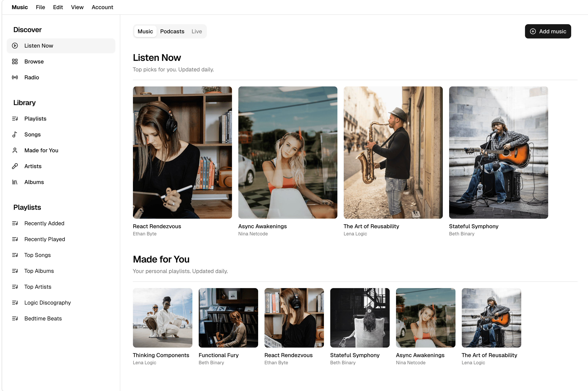Click the Artists microphone icon
The width and height of the screenshot is (588, 391).
pyautogui.click(x=15, y=166)
